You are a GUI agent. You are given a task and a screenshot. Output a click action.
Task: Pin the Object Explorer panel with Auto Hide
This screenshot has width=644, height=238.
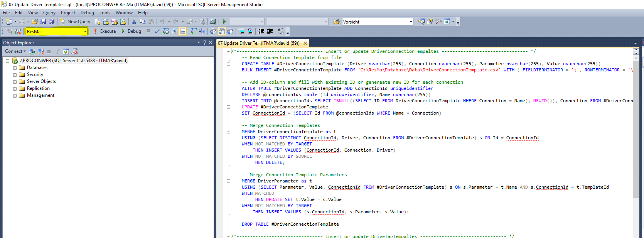[205, 42]
